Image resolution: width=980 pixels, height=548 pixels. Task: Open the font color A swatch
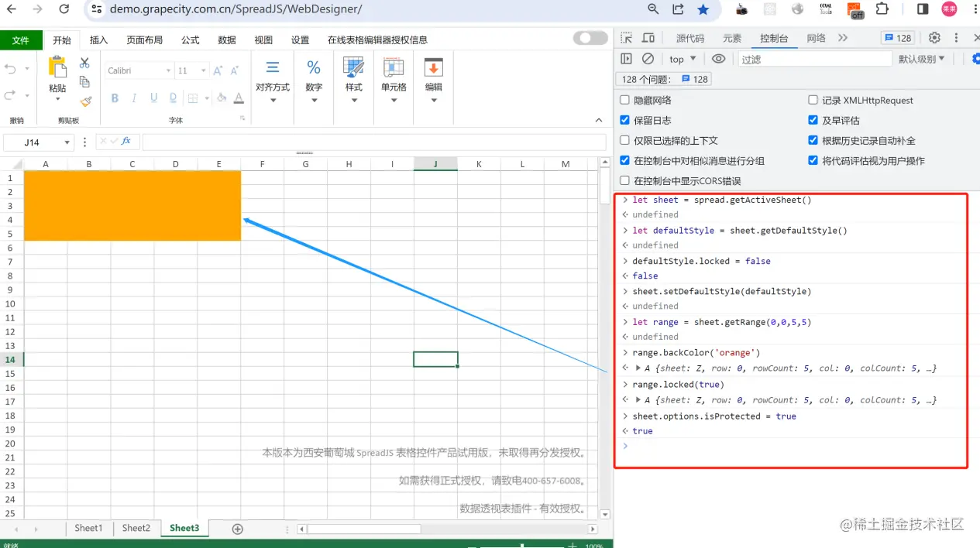(239, 98)
